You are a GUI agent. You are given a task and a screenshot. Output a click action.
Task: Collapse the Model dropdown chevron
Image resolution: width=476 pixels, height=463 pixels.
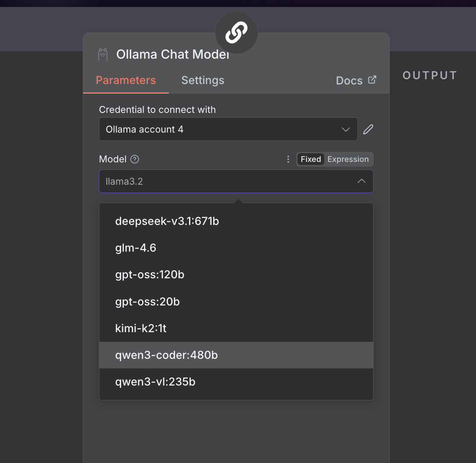361,181
